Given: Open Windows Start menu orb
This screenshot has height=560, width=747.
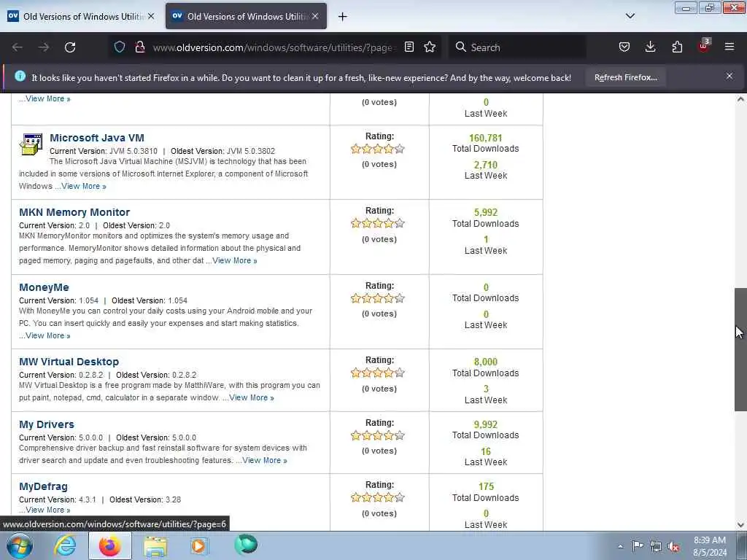Looking at the screenshot, I should [20, 545].
